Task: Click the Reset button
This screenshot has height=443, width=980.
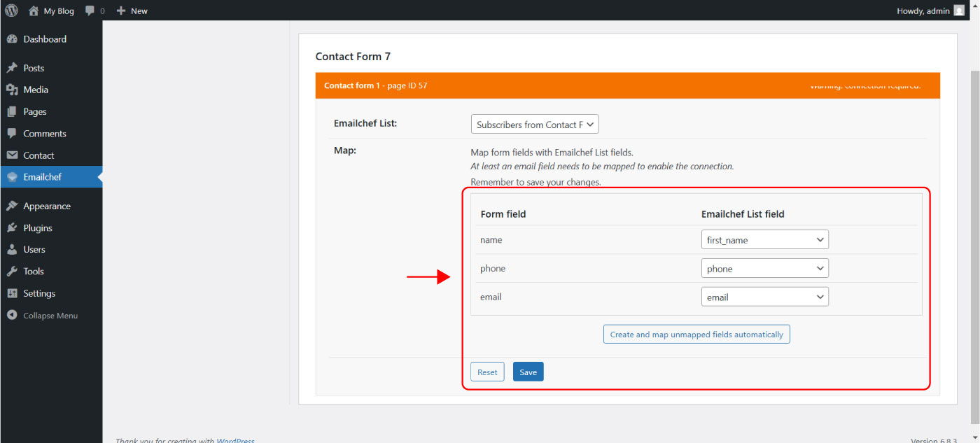Action: click(487, 372)
